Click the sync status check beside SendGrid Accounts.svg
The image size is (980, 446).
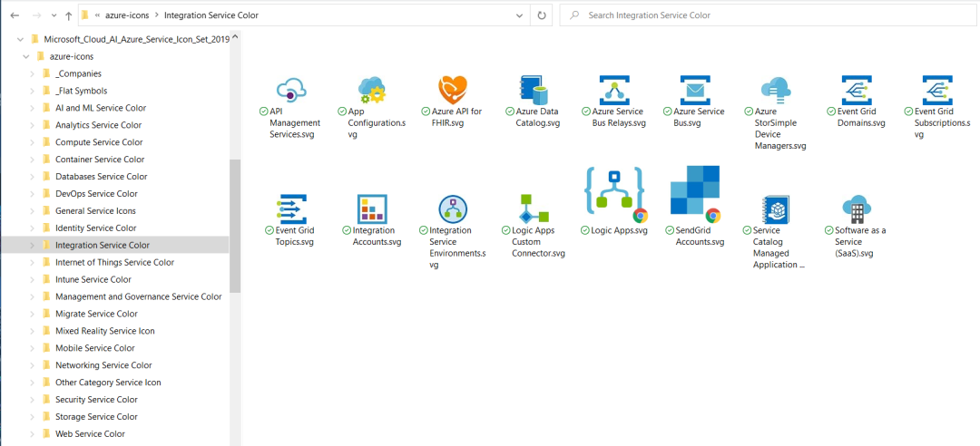[x=670, y=230]
